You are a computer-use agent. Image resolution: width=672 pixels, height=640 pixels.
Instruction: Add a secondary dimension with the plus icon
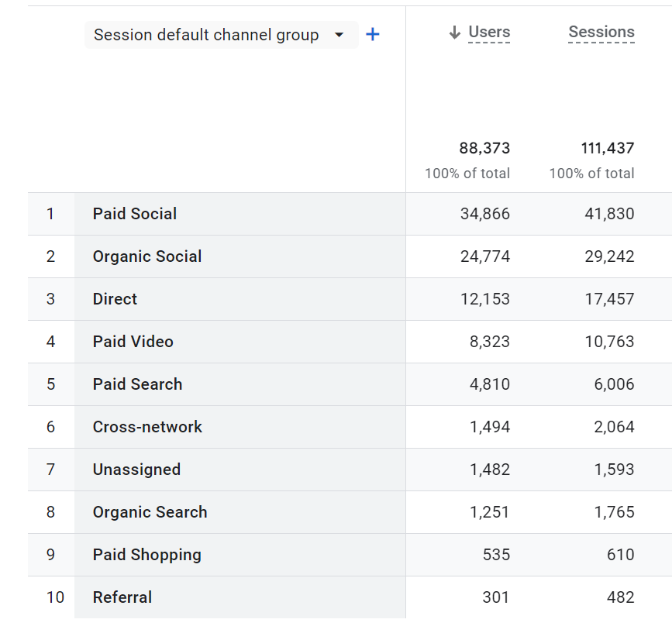coord(372,34)
